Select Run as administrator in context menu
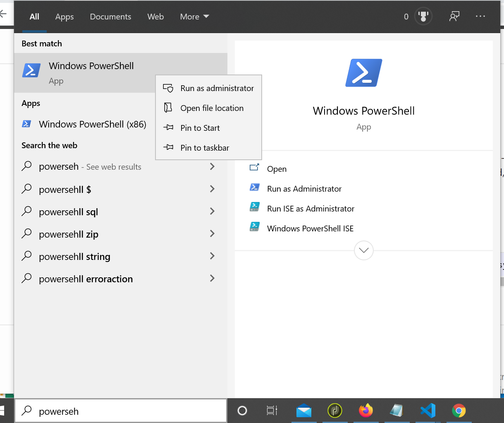The image size is (504, 423). click(x=217, y=88)
